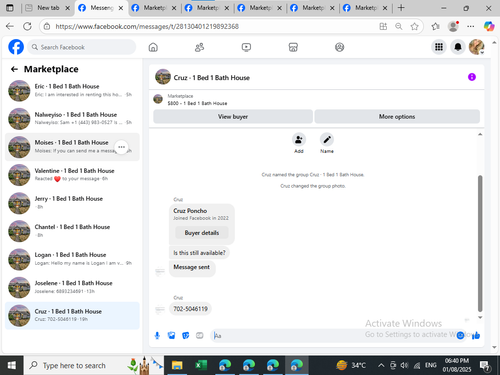
Task: Click the 702-5046119 message bubble
Action: pos(190,309)
